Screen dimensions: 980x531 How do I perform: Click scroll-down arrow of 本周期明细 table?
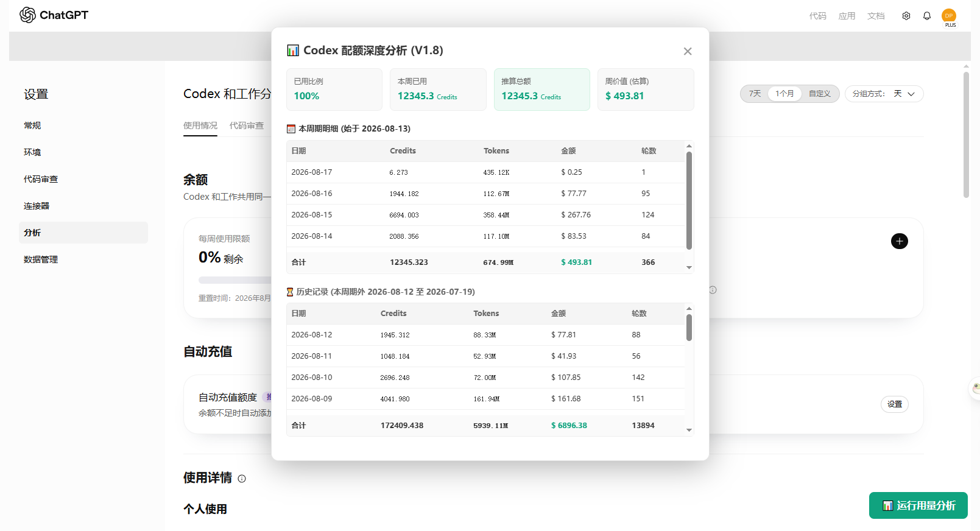(x=689, y=267)
